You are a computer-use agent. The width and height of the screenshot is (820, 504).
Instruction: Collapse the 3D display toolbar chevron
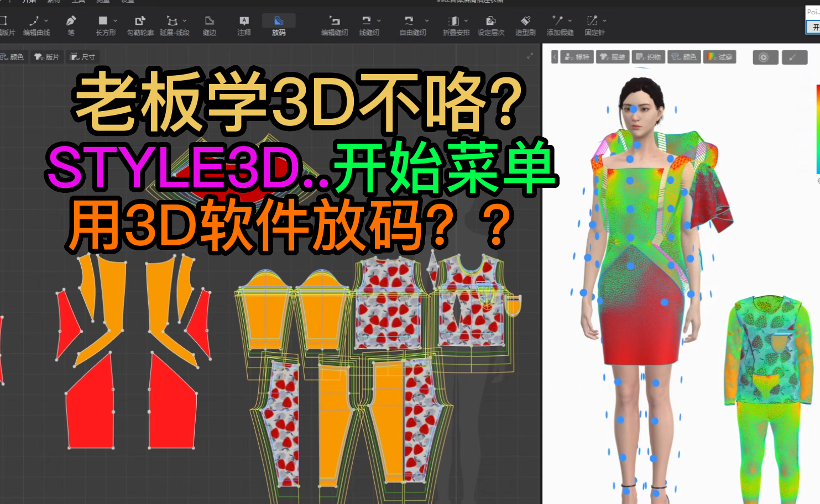(x=555, y=57)
